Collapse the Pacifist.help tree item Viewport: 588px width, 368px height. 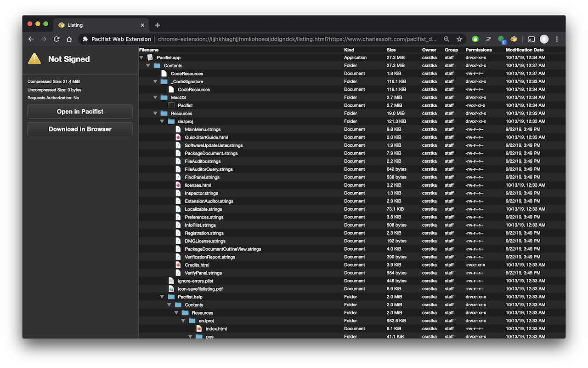[162, 297]
